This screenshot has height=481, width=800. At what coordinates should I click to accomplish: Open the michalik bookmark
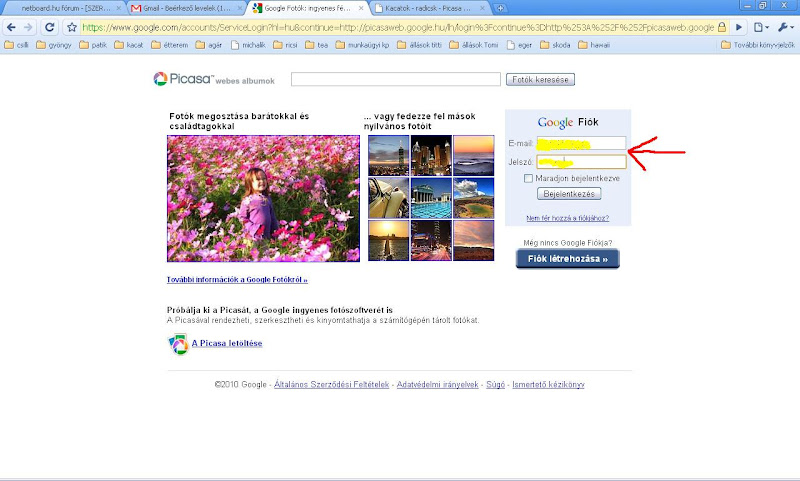coord(248,45)
